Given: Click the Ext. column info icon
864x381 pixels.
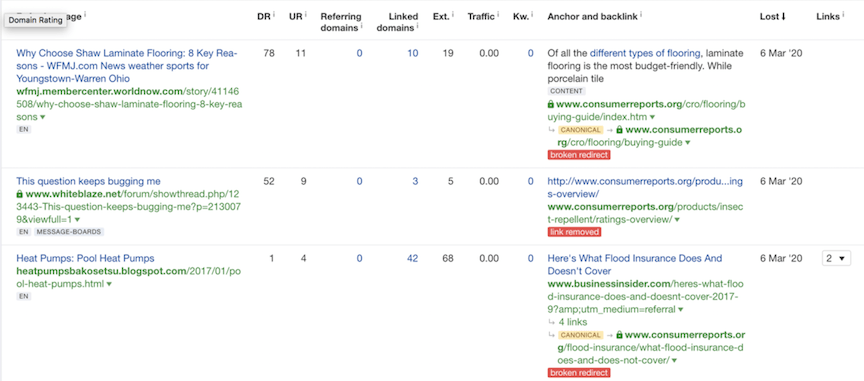Looking at the screenshot, I should (x=453, y=15).
